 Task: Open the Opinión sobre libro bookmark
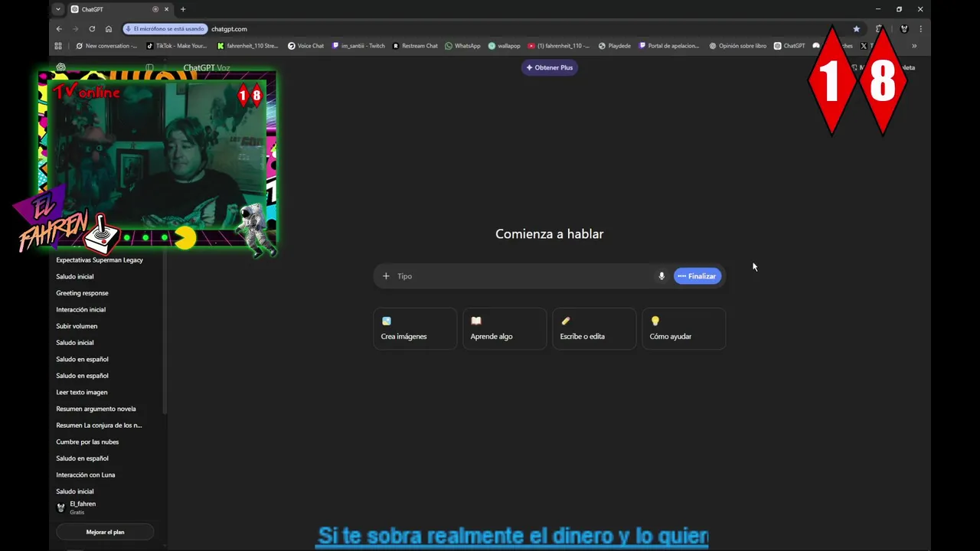point(737,46)
